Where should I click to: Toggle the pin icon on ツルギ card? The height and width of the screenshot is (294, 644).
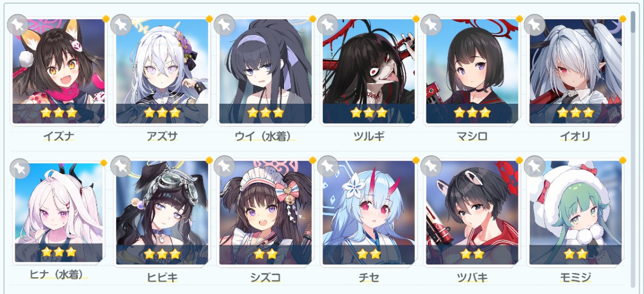click(x=328, y=24)
